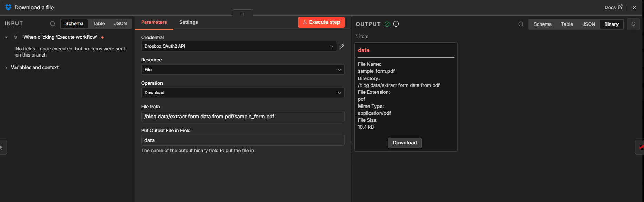Screen dimensions: 644x202
Task: Open the Settings tab
Action: tap(188, 22)
